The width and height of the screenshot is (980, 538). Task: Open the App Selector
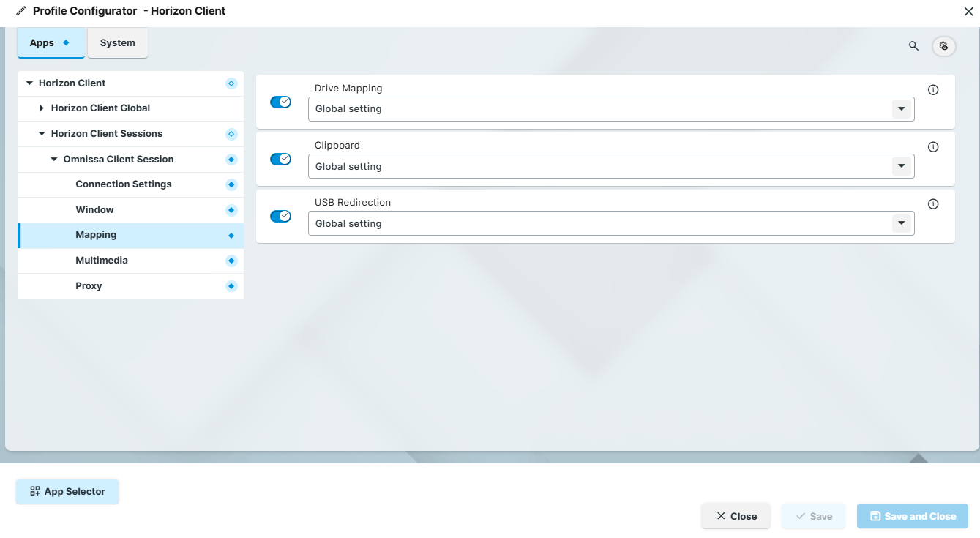pyautogui.click(x=67, y=492)
